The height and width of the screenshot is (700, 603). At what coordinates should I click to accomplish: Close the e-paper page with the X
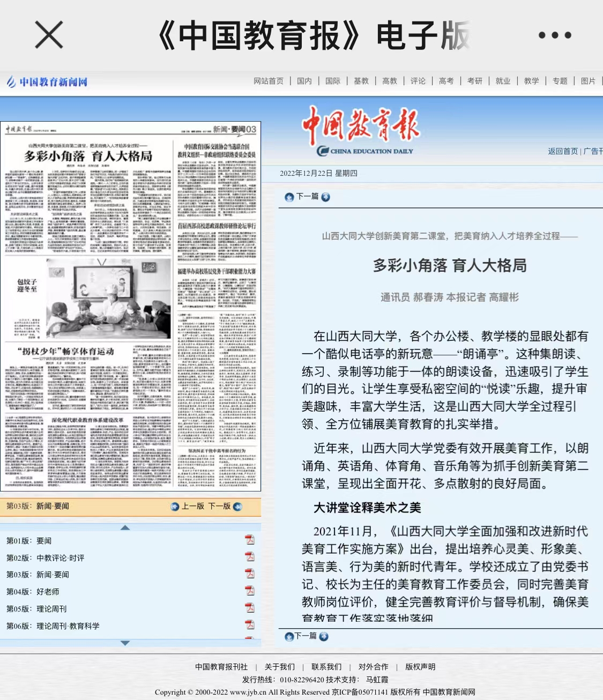click(x=49, y=35)
